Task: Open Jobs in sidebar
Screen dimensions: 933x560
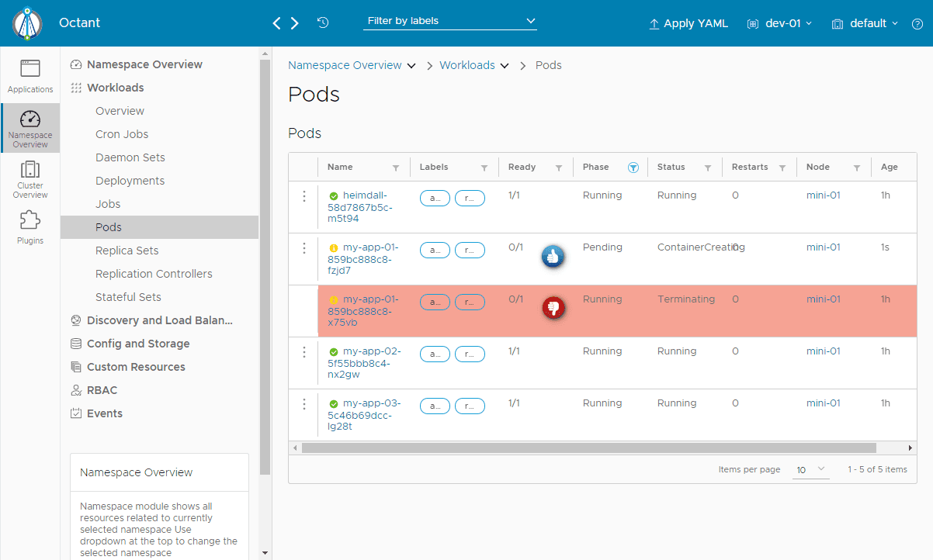Action: [108, 204]
